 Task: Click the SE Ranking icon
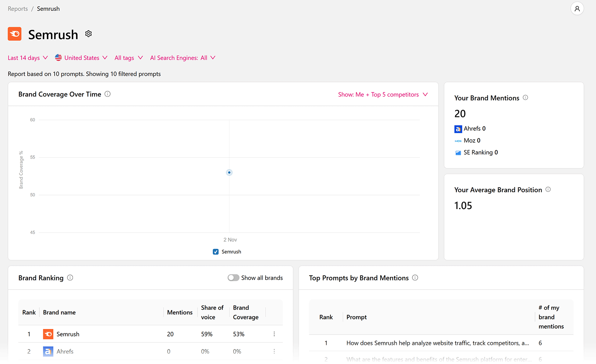458,152
